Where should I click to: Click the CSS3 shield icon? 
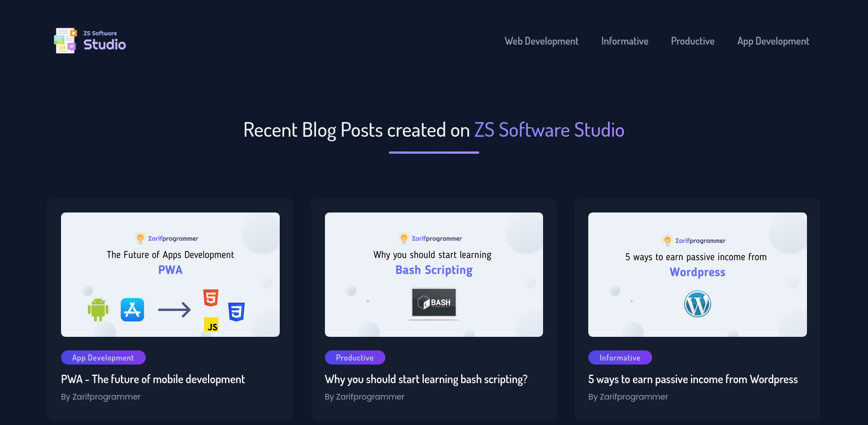[236, 310]
